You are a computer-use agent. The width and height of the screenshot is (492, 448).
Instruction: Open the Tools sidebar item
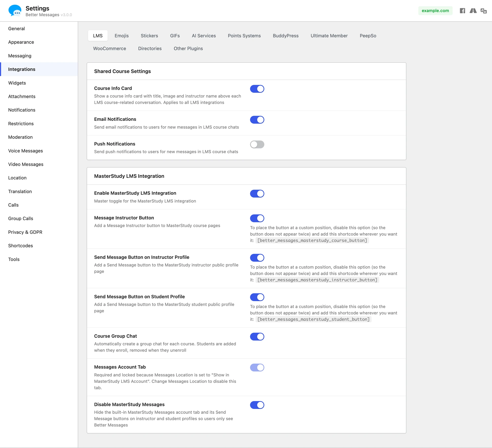tap(39, 259)
